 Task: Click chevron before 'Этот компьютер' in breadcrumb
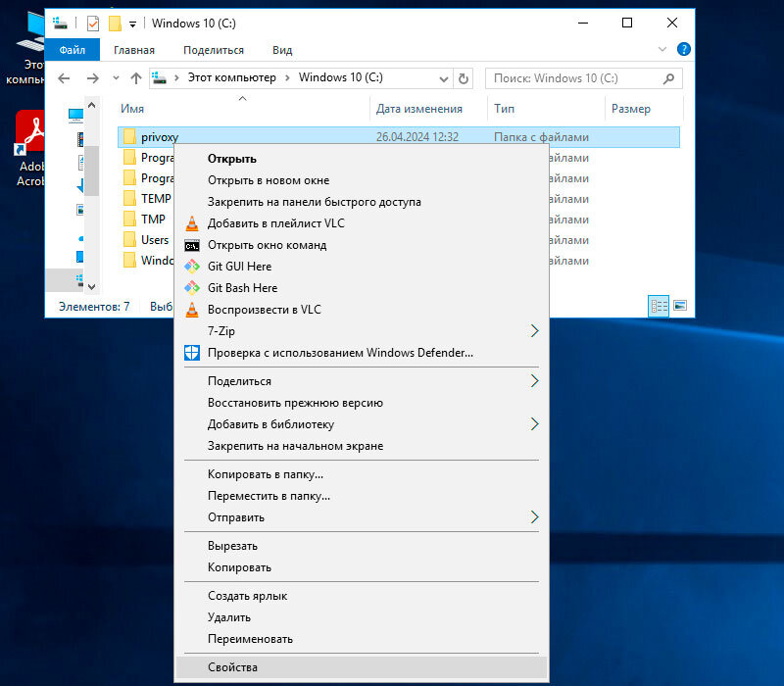(x=176, y=78)
